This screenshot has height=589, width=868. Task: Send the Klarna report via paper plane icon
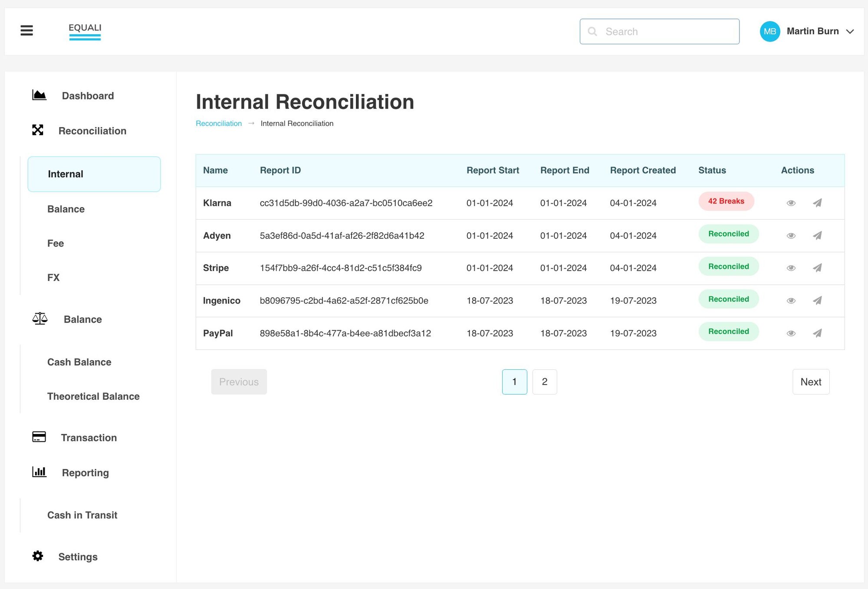(x=817, y=203)
